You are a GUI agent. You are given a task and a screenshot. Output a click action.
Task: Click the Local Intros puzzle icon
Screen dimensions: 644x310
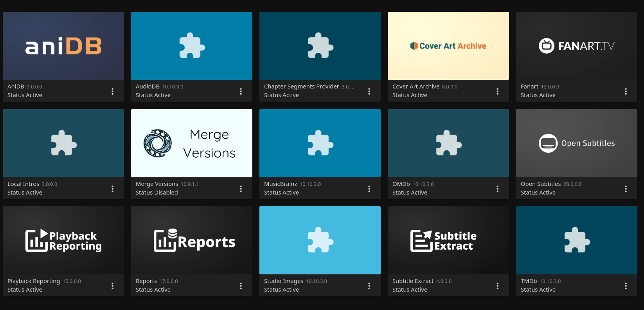(x=63, y=143)
